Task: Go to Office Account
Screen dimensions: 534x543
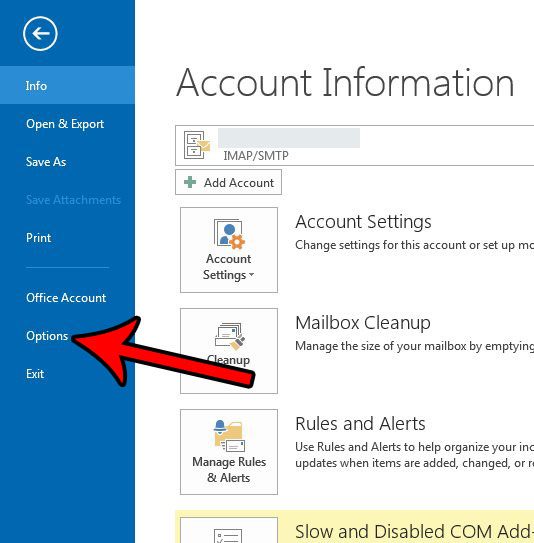Action: point(67,297)
